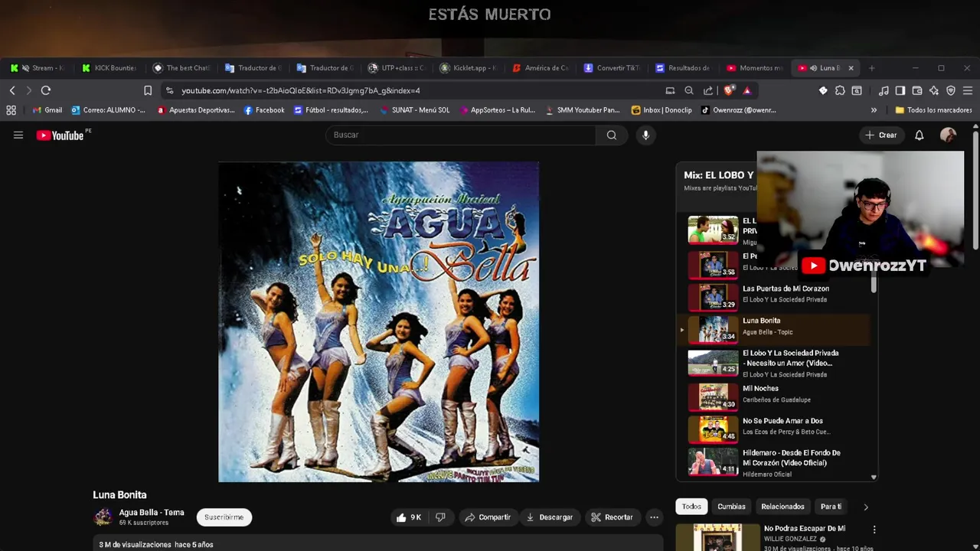
Task: Click the playlist scroll-down arrow
Action: click(x=874, y=477)
